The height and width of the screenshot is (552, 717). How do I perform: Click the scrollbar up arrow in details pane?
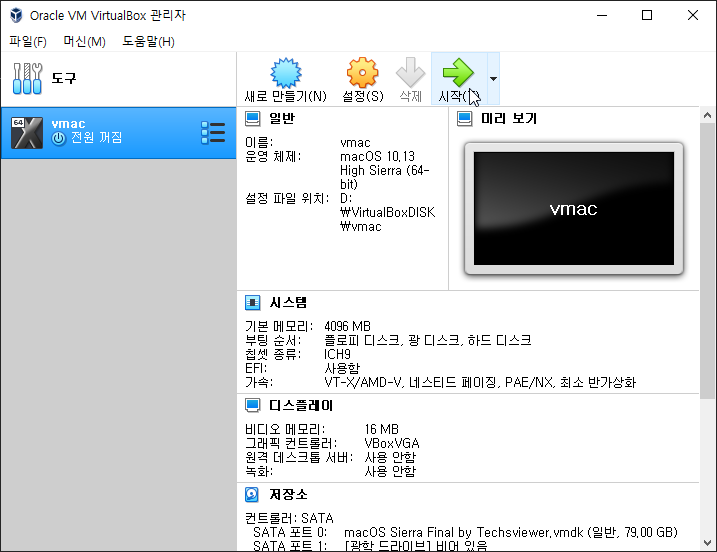coord(707,115)
